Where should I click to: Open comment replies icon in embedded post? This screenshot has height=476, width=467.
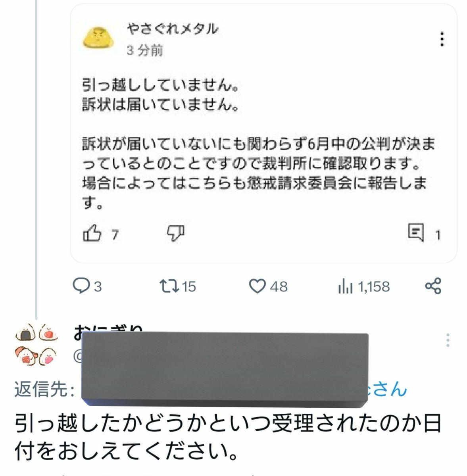click(416, 233)
